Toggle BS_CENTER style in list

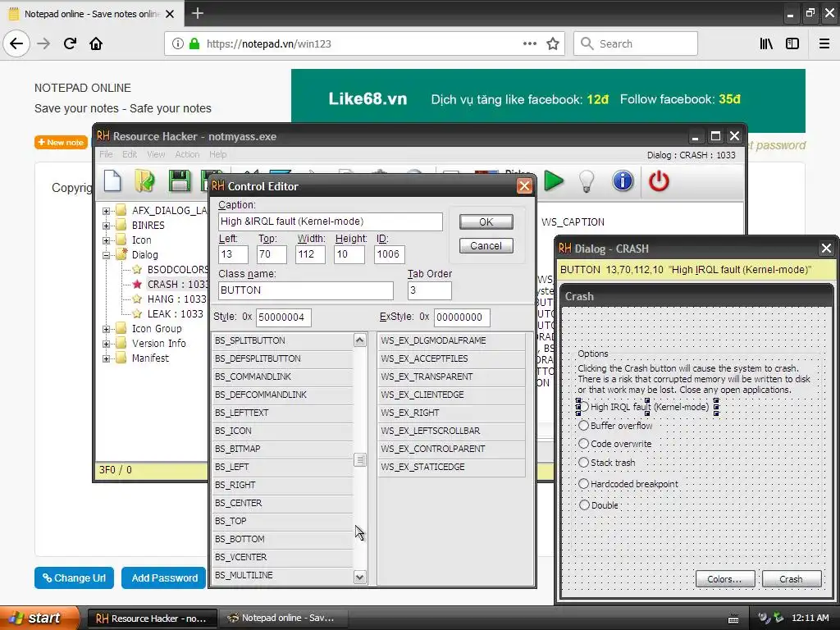click(x=283, y=503)
